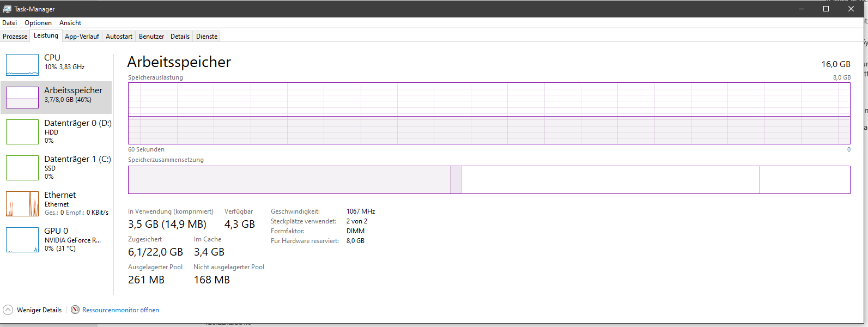Click the GPU 0 mini graph thumbnail
Screen dimensions: 868x327
22,240
